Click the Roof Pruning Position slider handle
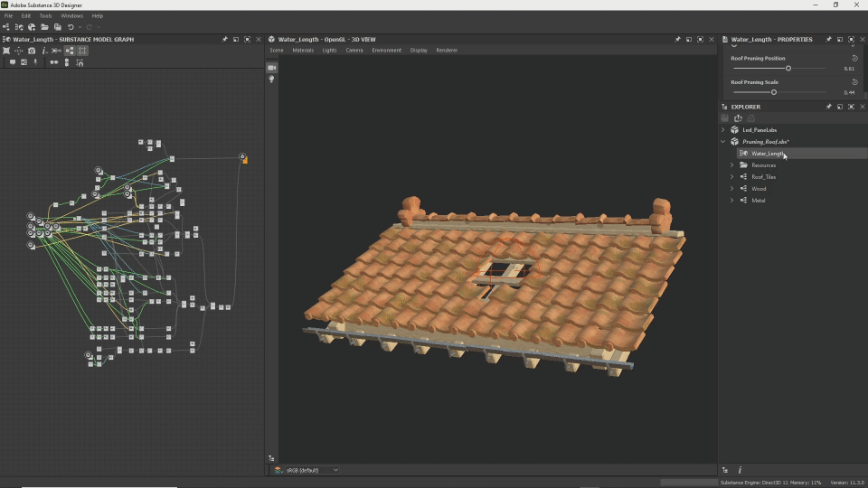Viewport: 868px width, 488px height. [788, 69]
